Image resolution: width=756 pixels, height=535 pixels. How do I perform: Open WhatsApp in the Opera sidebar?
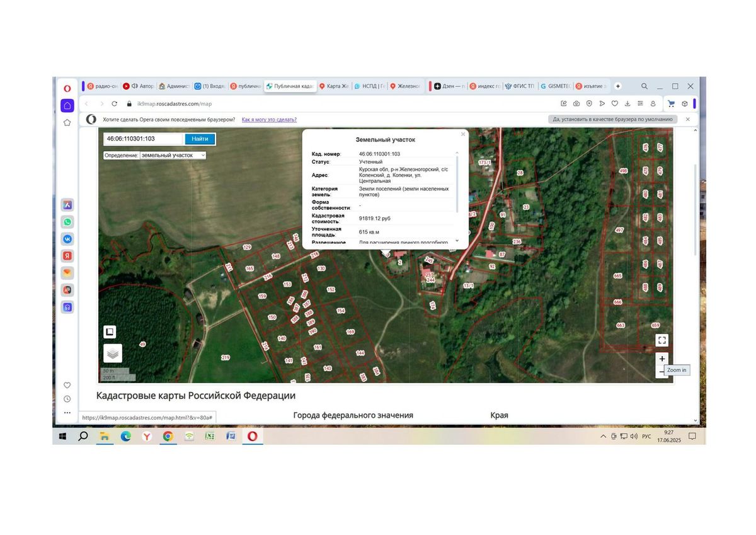click(67, 222)
